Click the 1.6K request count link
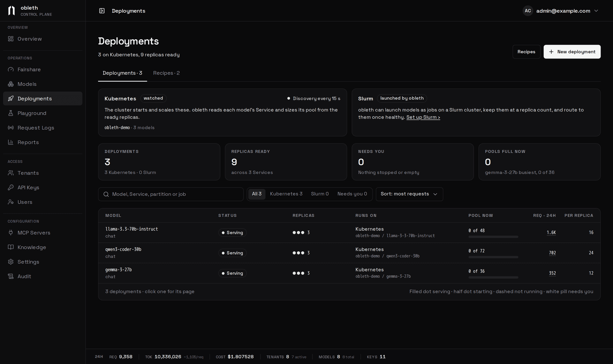 pyautogui.click(x=551, y=232)
